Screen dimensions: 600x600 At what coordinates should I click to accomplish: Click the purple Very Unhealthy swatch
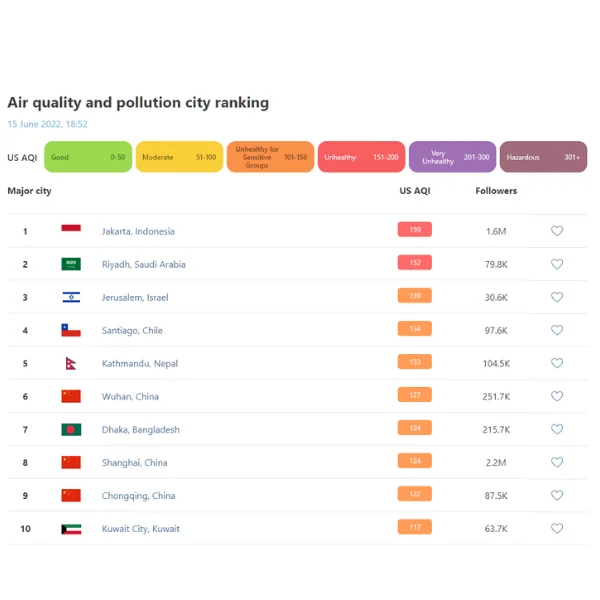[x=452, y=157]
